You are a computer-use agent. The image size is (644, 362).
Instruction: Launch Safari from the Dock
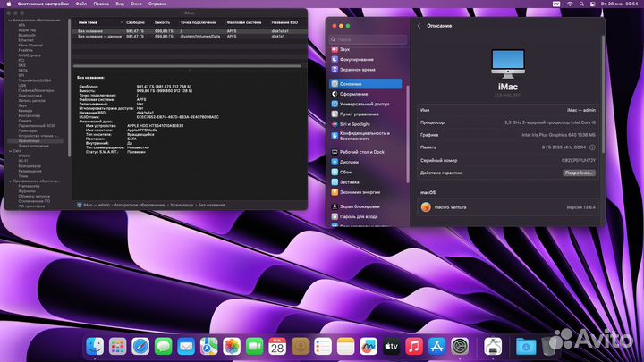[140, 347]
